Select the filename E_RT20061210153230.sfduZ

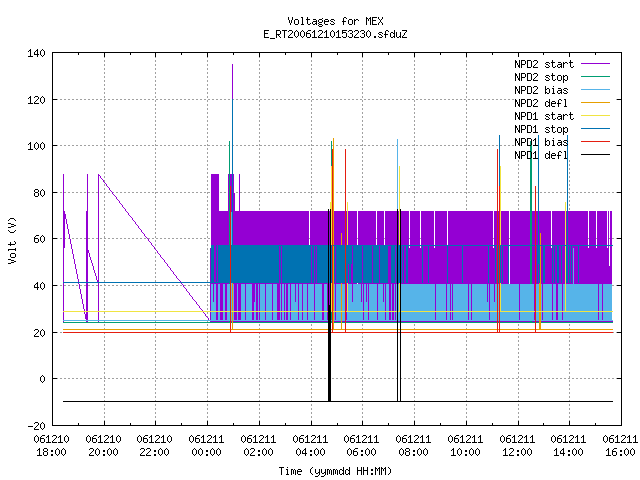pyautogui.click(x=335, y=34)
